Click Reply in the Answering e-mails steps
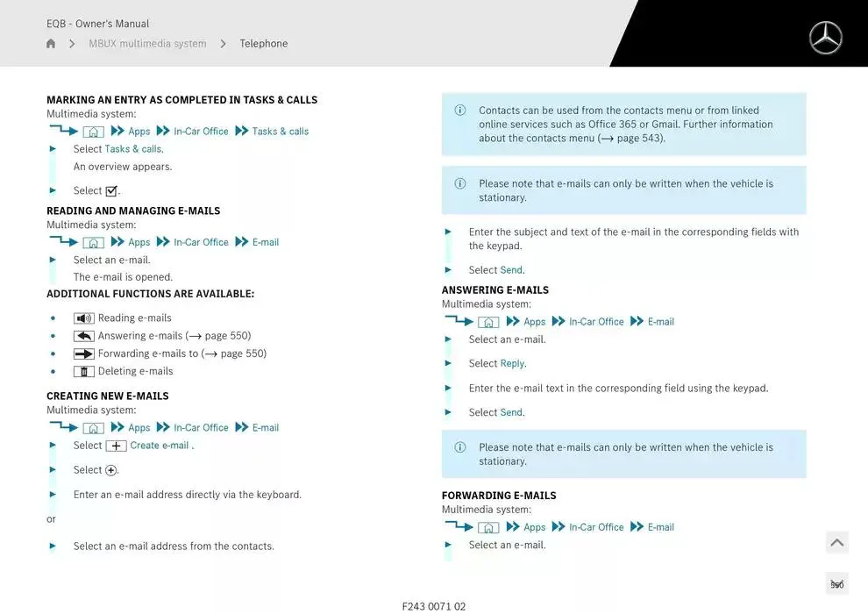Screen dimensions: 868x614 coord(512,363)
